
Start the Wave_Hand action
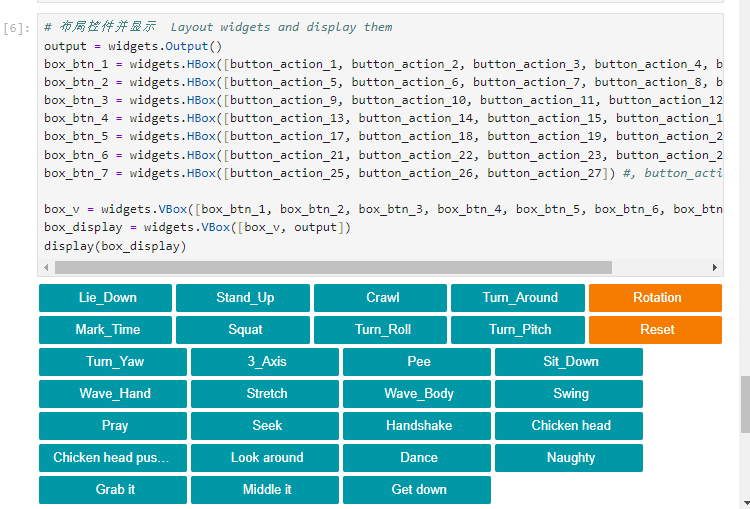click(113, 394)
